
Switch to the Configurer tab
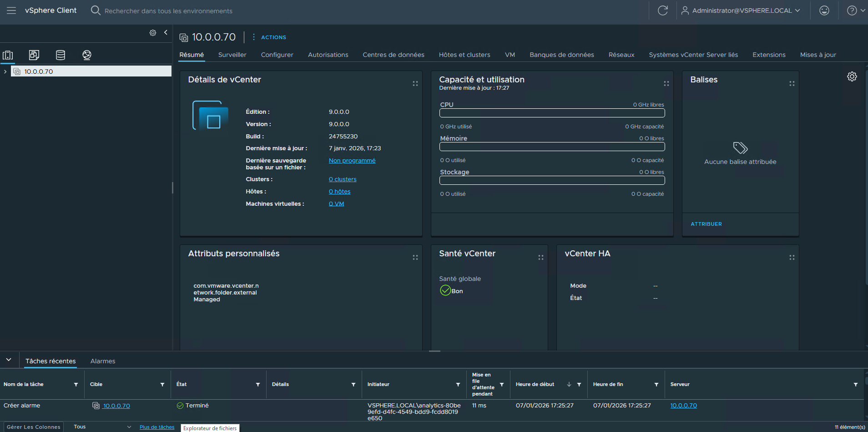pos(277,55)
